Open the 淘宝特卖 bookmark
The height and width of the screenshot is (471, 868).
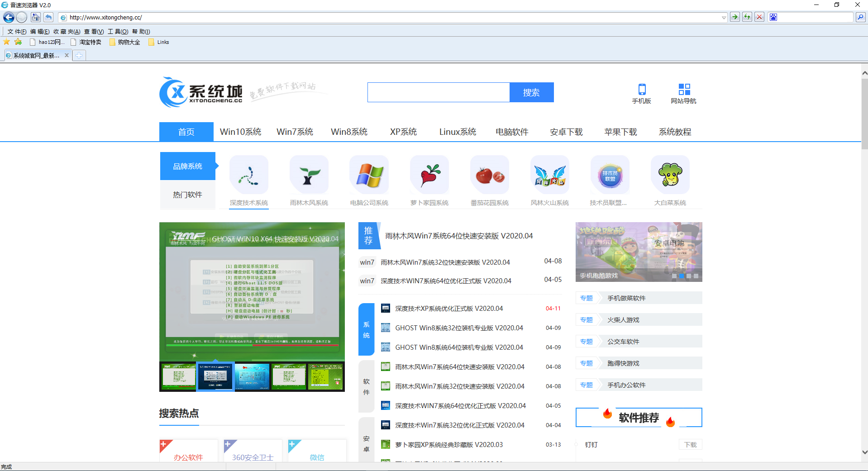[x=86, y=42]
